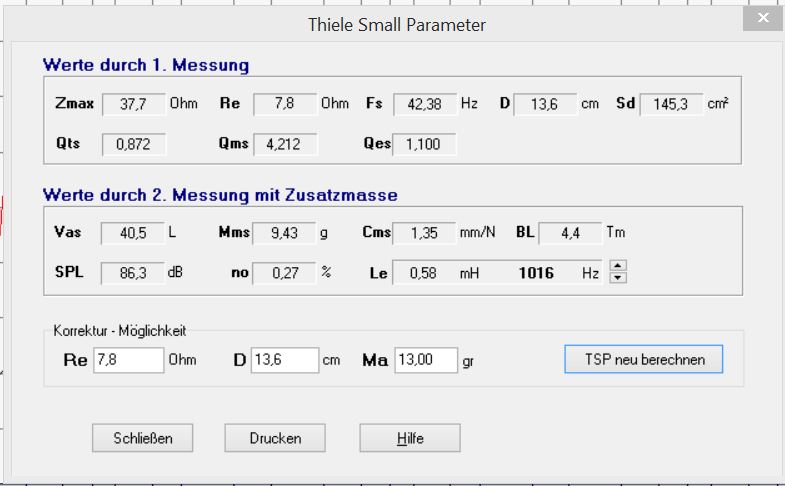
Task: Click the Werte durch 2. Messung heading
Action: tap(220, 195)
